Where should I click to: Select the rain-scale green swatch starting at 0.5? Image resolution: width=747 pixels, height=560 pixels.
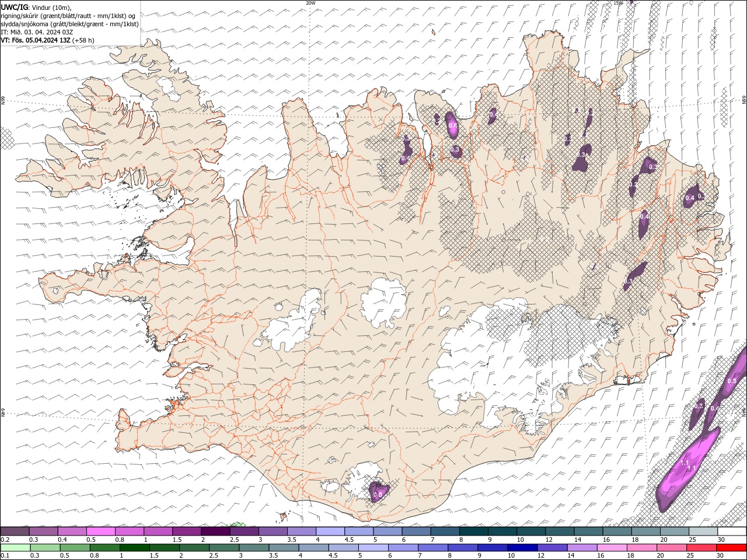[x=75, y=548]
